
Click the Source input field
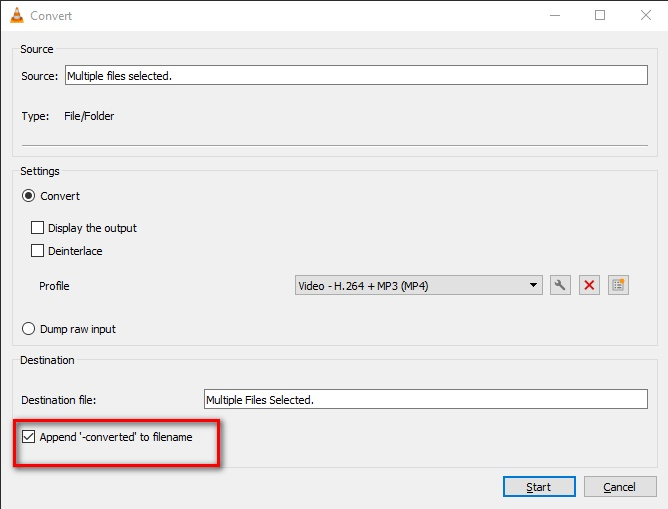pyautogui.click(x=356, y=75)
